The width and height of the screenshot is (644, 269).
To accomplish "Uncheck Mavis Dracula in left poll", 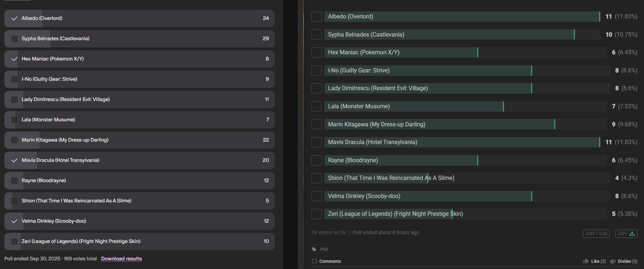I will 14,160.
